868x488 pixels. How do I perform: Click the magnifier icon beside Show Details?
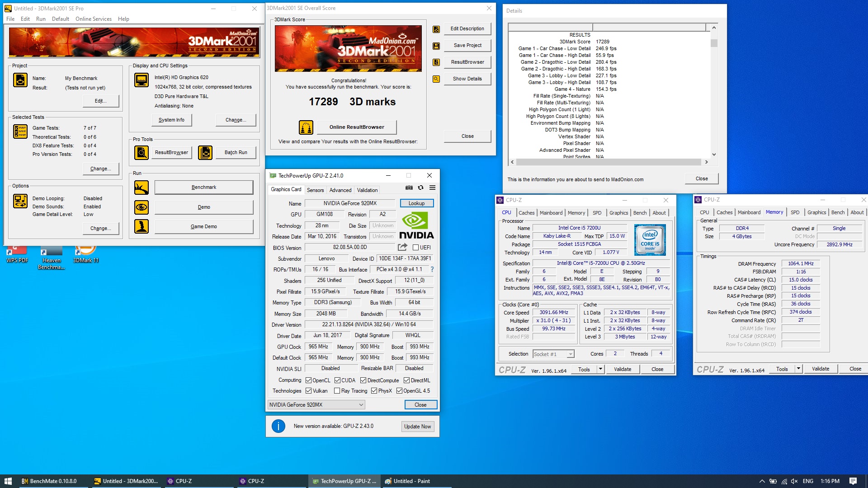pyautogui.click(x=436, y=79)
